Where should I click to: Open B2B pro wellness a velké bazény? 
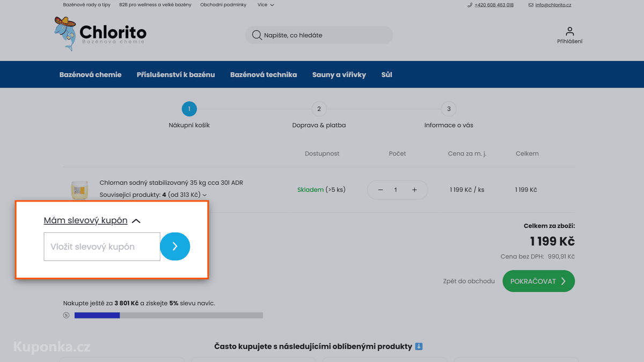click(x=155, y=5)
